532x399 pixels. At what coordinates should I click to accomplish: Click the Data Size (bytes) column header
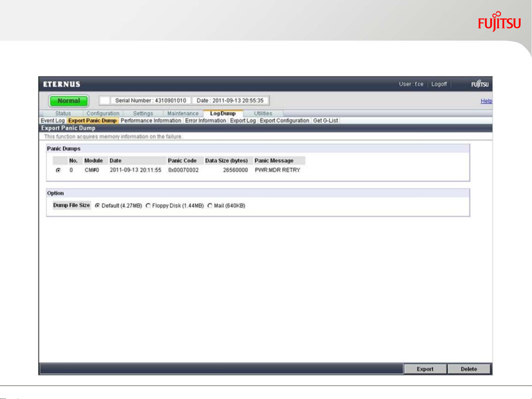(x=226, y=161)
